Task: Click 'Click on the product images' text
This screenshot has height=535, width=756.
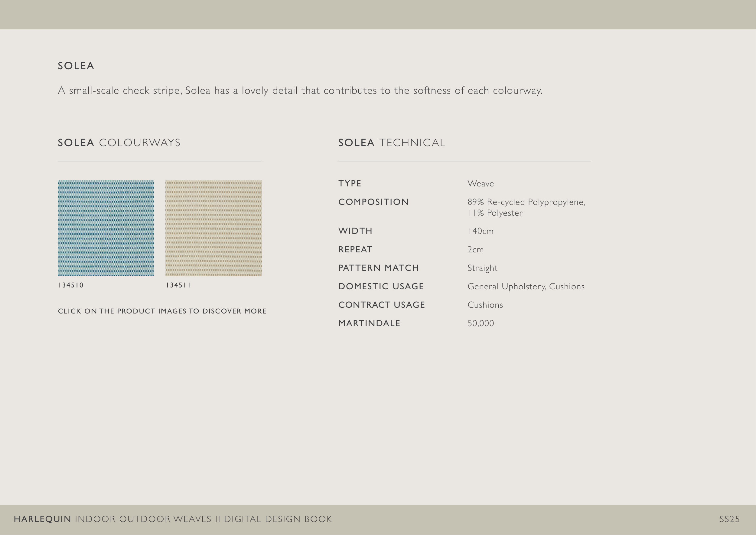Action: coord(162,311)
